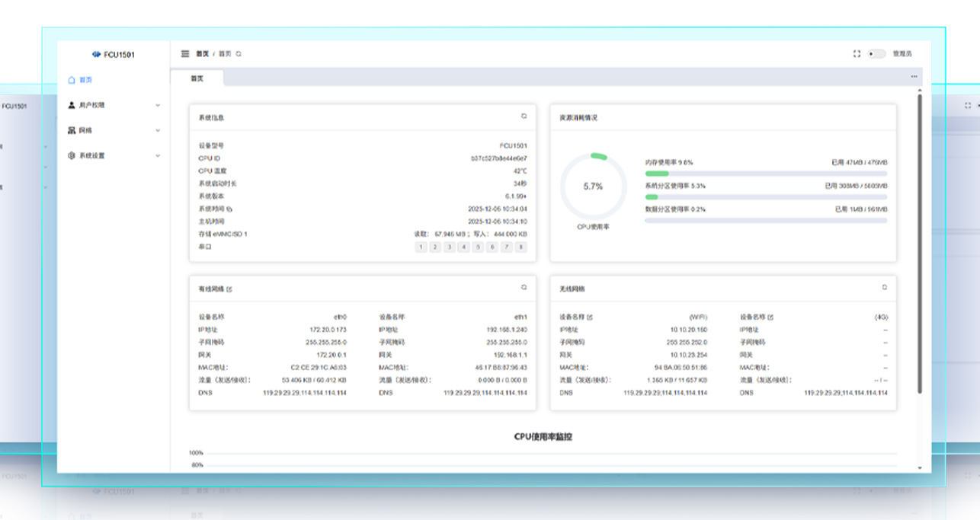Select serial port 8 indicator
The image size is (980, 520).
click(x=521, y=247)
